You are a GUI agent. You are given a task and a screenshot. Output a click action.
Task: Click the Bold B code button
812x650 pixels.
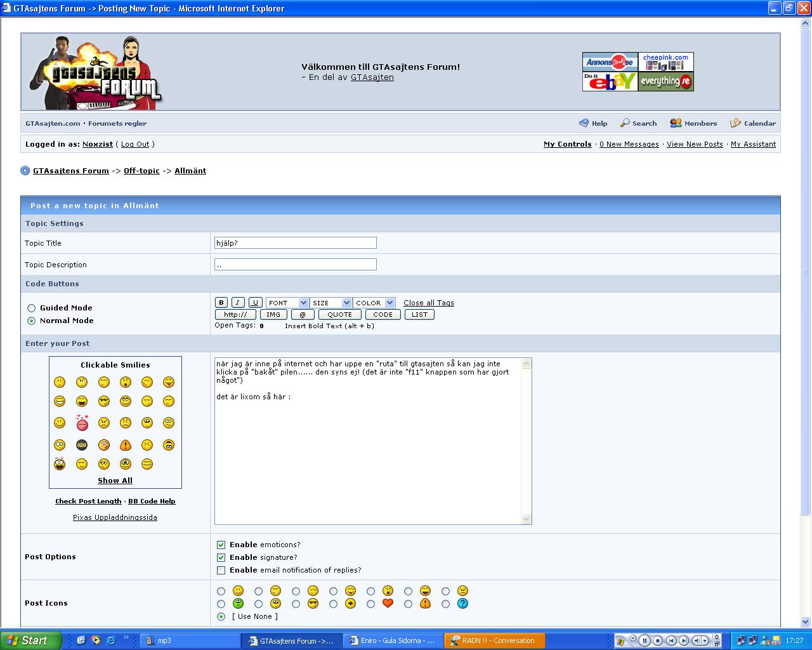click(x=221, y=303)
